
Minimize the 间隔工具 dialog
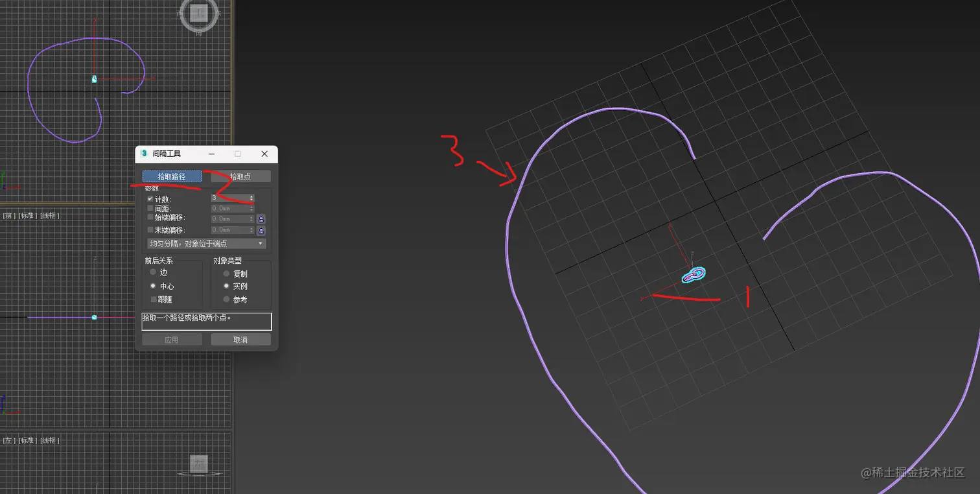pyautogui.click(x=211, y=154)
